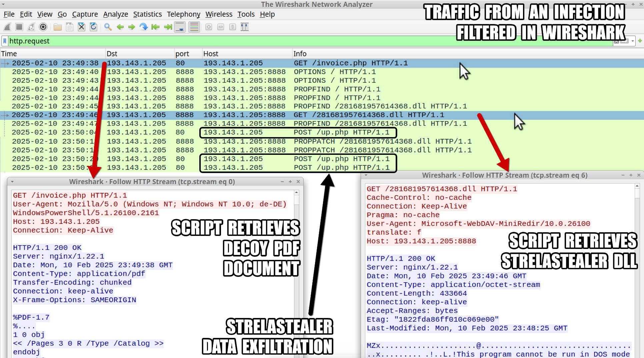The width and height of the screenshot is (644, 358).
Task: Select the 23:49:43 OPTIONS / packet row
Action: (x=322, y=80)
